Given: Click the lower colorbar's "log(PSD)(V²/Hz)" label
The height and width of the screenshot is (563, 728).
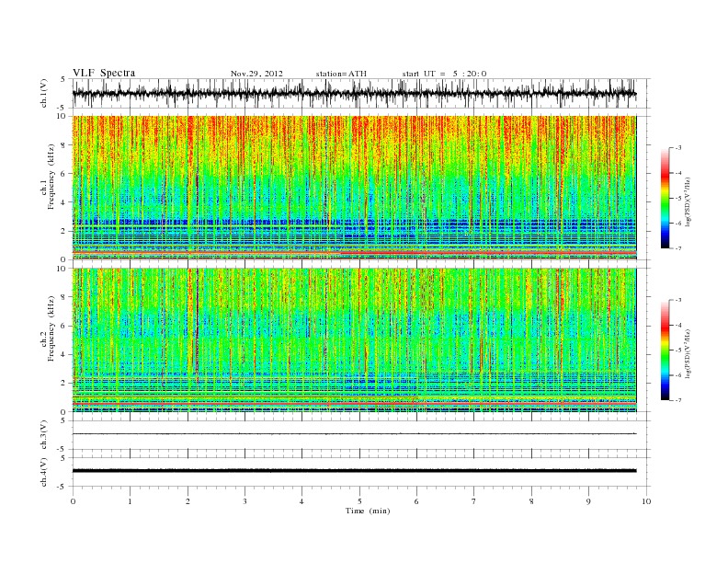Looking at the screenshot, I should (x=688, y=353).
